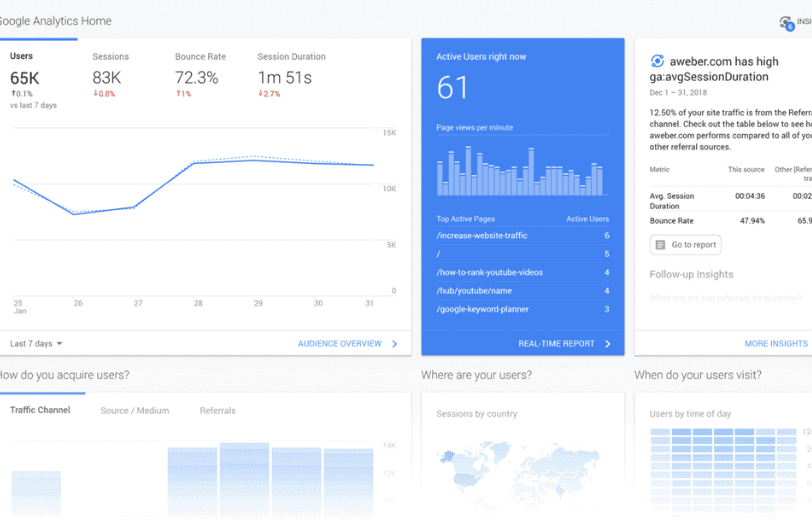
Task: Open the Last 7 days dropdown
Action: 36,344
